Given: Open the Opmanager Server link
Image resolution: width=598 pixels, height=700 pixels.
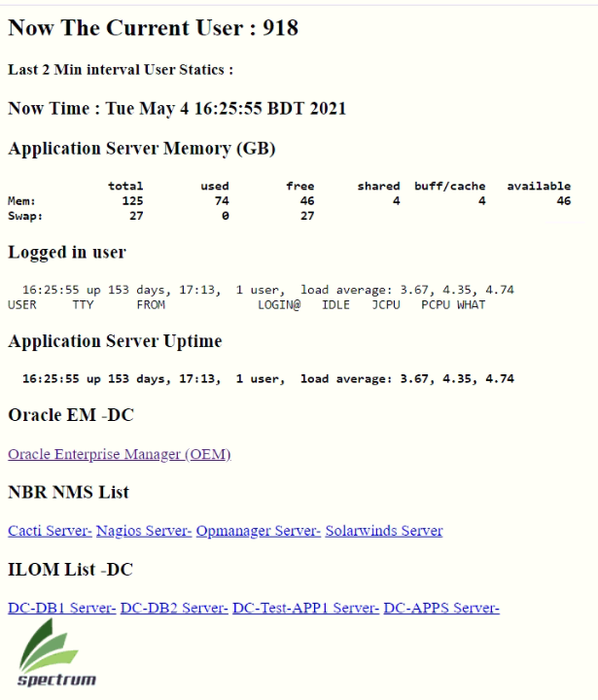Looking at the screenshot, I should 258,531.
